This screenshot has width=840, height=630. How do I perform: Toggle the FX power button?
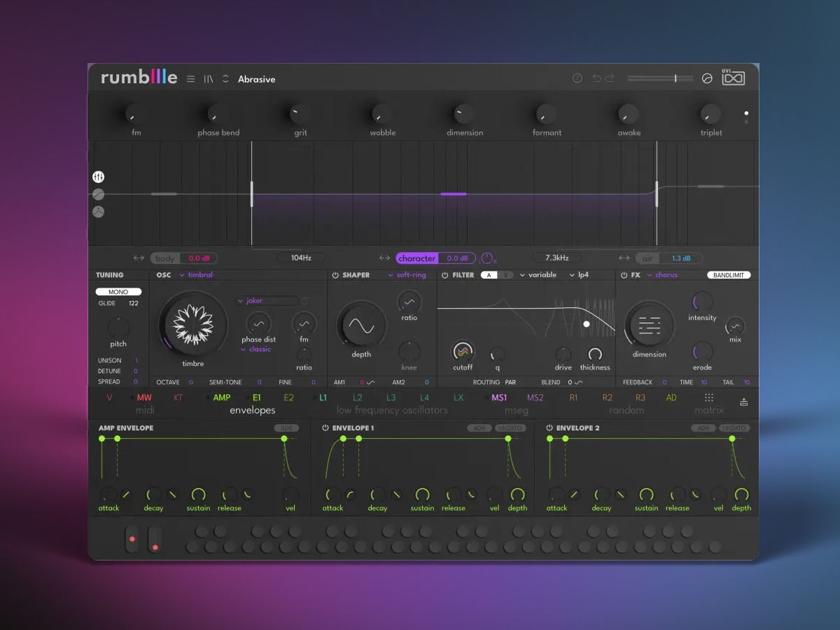pos(624,275)
